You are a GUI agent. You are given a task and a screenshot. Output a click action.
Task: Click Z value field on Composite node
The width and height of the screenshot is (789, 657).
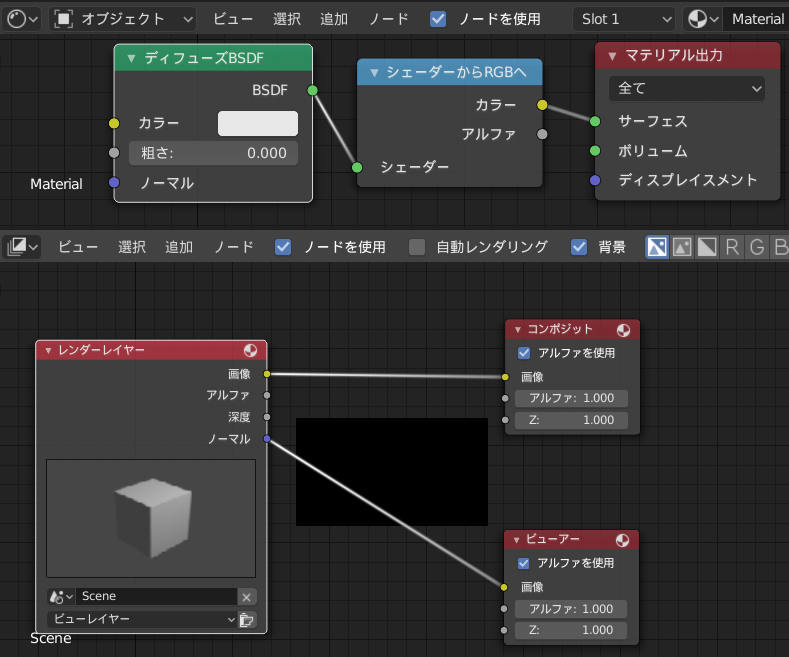[571, 420]
